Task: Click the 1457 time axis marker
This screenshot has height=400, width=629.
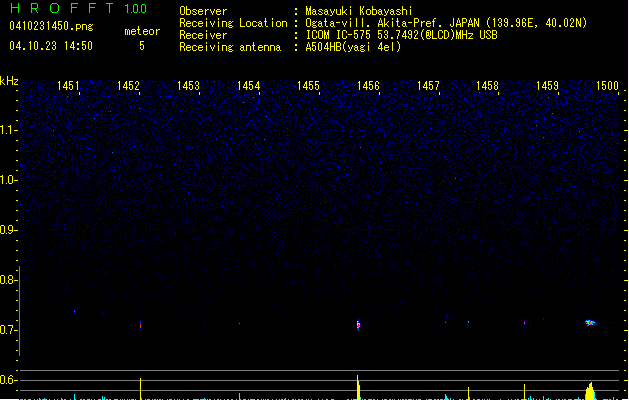Action: tap(428, 86)
